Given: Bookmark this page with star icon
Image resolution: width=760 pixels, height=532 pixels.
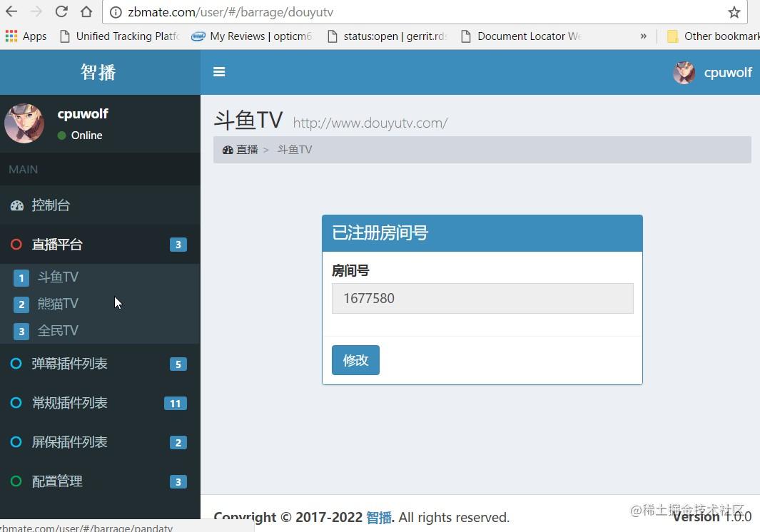Looking at the screenshot, I should coord(734,12).
